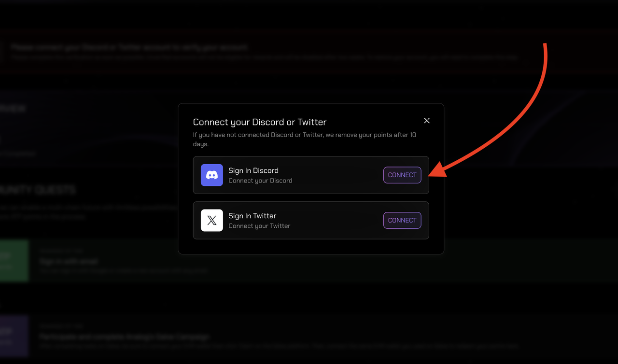Click the "Connect your Discord" subtitle text
The image size is (618, 364).
(260, 181)
